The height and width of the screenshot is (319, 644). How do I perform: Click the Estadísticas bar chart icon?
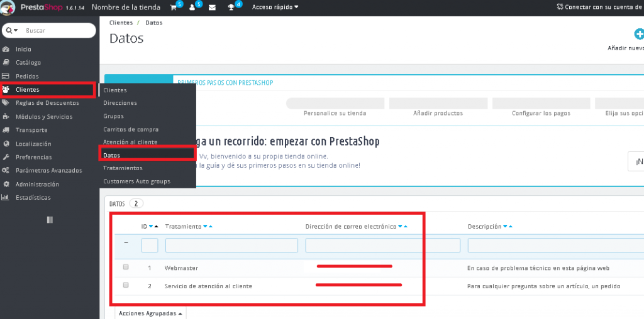(6, 198)
